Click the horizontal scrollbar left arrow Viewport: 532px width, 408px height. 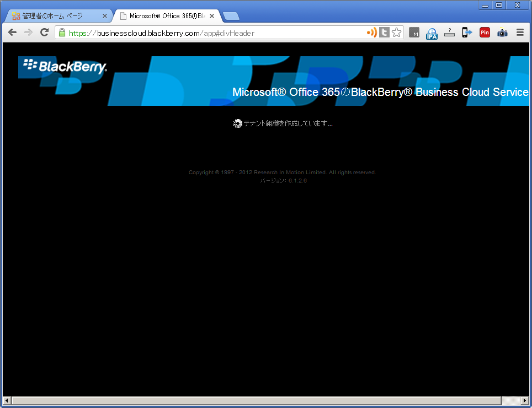(7, 401)
